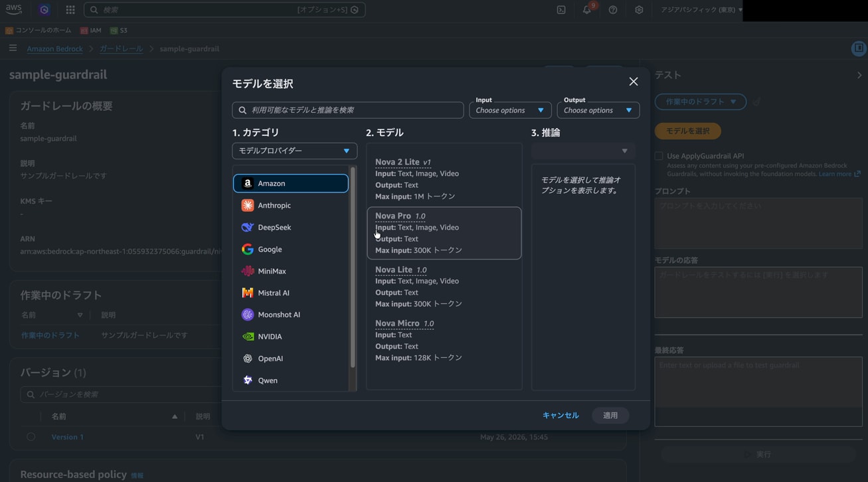Viewport: 868px width, 482px height.
Task: Close the model selection dialog
Action: pos(634,81)
